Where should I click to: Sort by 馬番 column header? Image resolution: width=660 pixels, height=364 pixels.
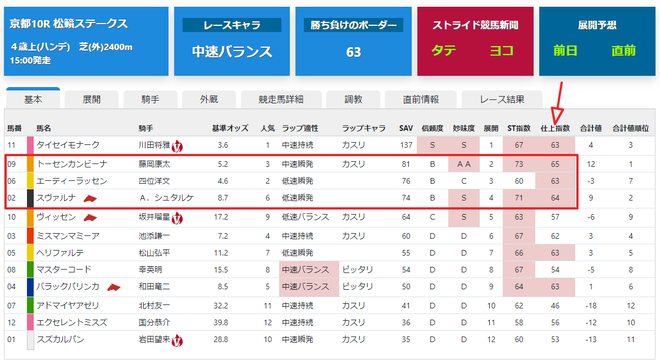[14, 128]
